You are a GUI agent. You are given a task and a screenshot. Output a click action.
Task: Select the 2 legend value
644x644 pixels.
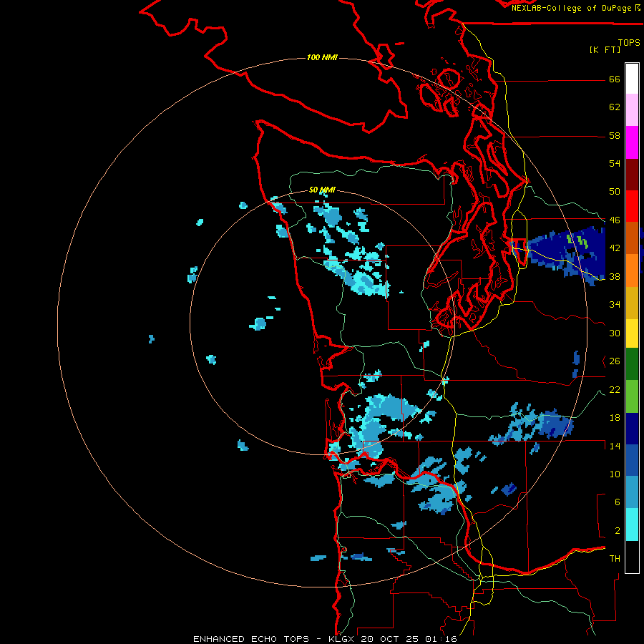(618, 531)
